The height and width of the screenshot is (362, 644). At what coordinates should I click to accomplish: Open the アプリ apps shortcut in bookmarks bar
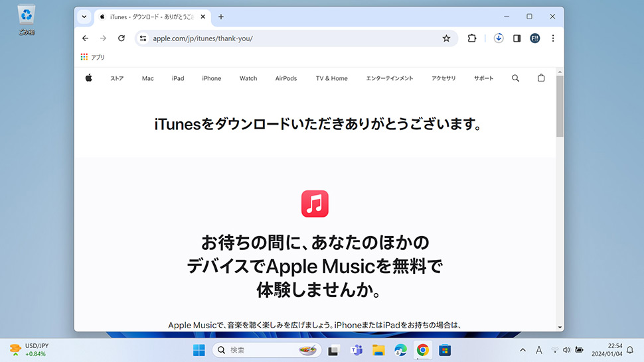tap(93, 57)
